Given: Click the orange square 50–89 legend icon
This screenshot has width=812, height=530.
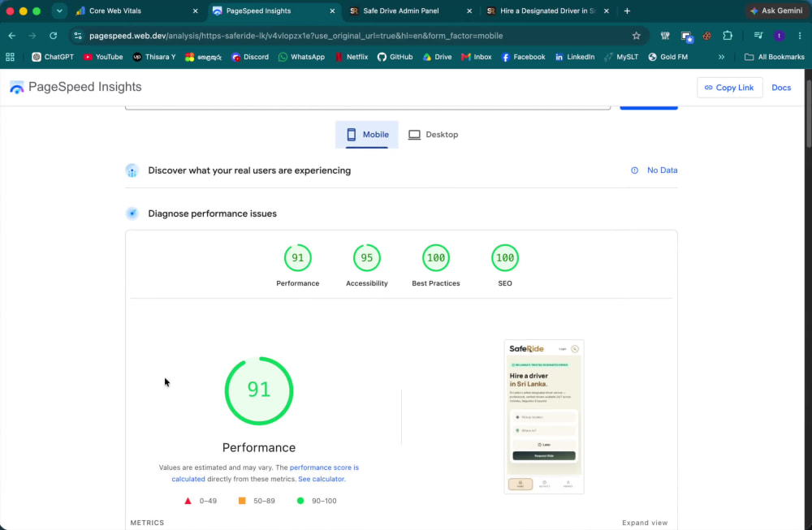Looking at the screenshot, I should point(242,501).
